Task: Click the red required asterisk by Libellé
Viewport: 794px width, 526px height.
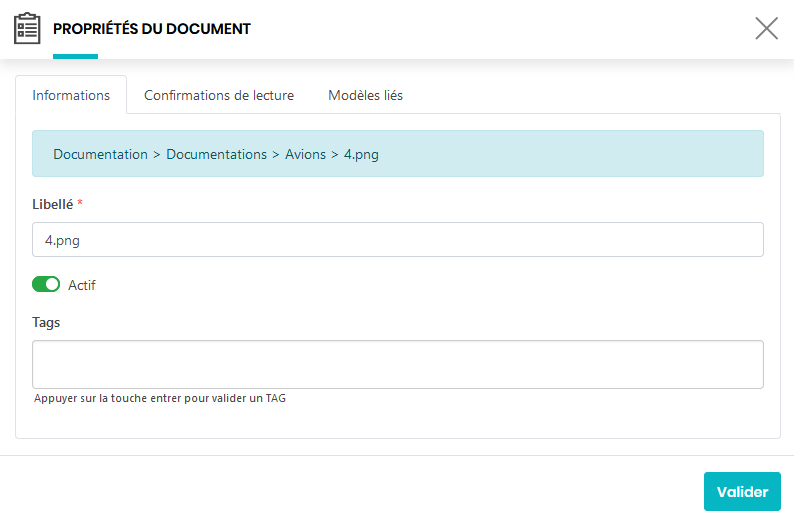Action: [x=80, y=204]
